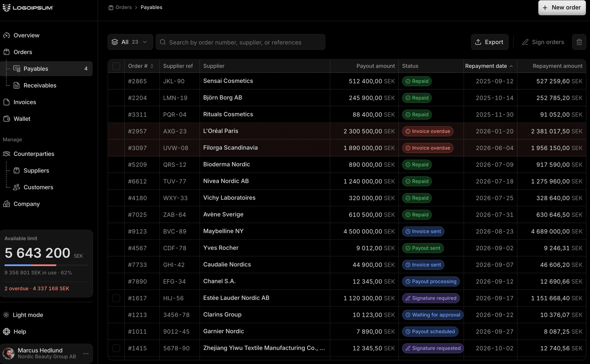
Task: Click the Yves Rocher Payout sent badge
Action: tap(423, 248)
